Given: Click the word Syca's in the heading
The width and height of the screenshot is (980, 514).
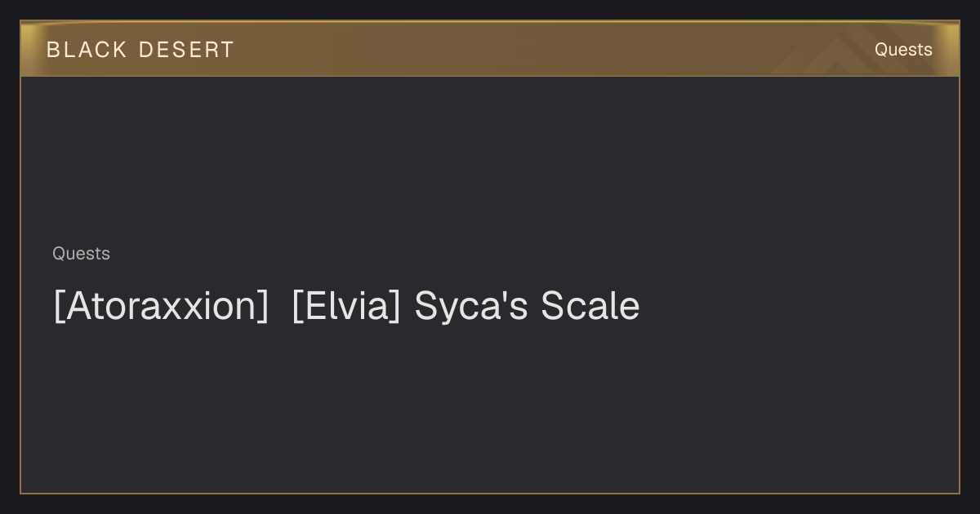Looking at the screenshot, I should (x=471, y=307).
